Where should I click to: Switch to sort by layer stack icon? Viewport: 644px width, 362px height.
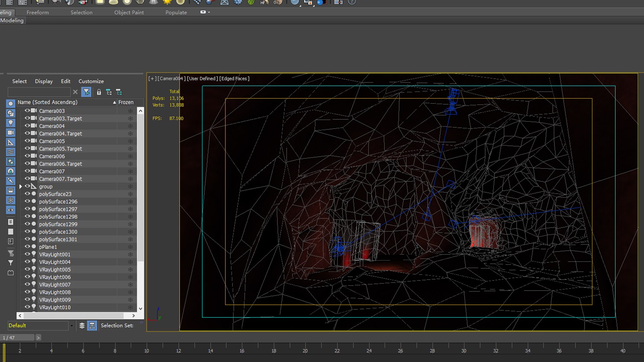82,325
